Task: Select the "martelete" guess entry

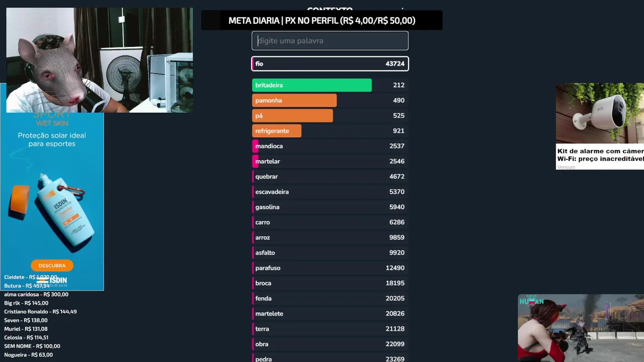Action: 330,314
